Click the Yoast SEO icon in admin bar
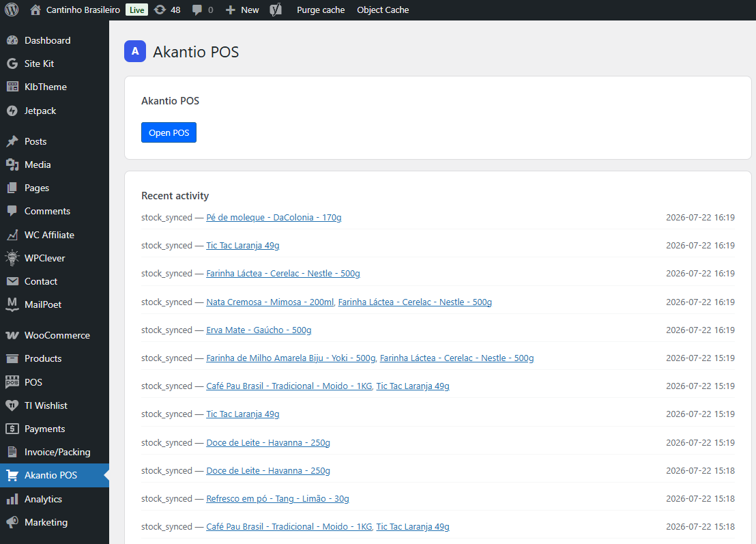756x544 pixels. point(276,10)
